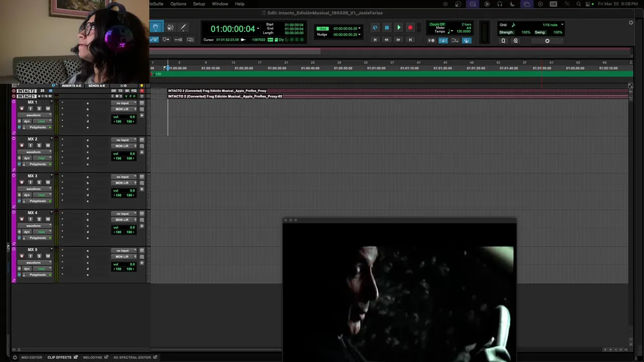Click the INTACTO 2 Proxy-02 video clip
Screen dimensions: 644x362
(x=397, y=96)
